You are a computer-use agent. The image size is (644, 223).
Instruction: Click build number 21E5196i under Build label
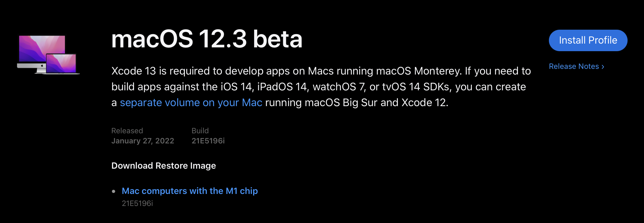208,141
